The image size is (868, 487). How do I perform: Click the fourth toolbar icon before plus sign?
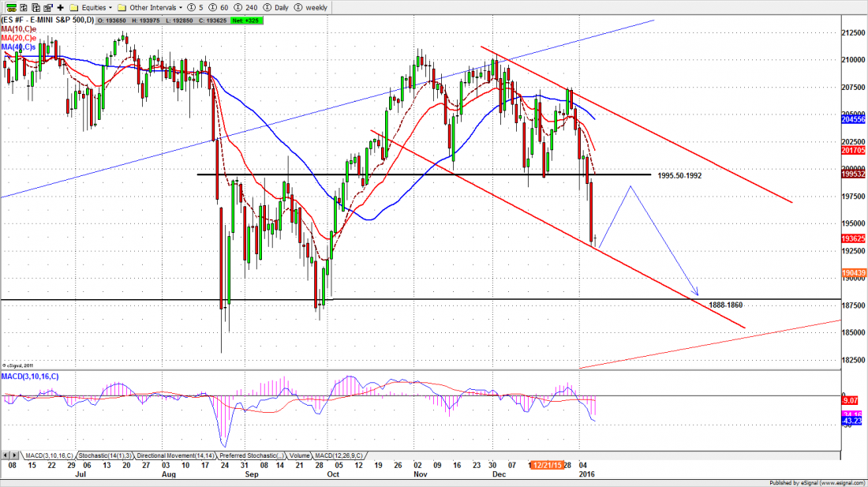tap(47, 7)
